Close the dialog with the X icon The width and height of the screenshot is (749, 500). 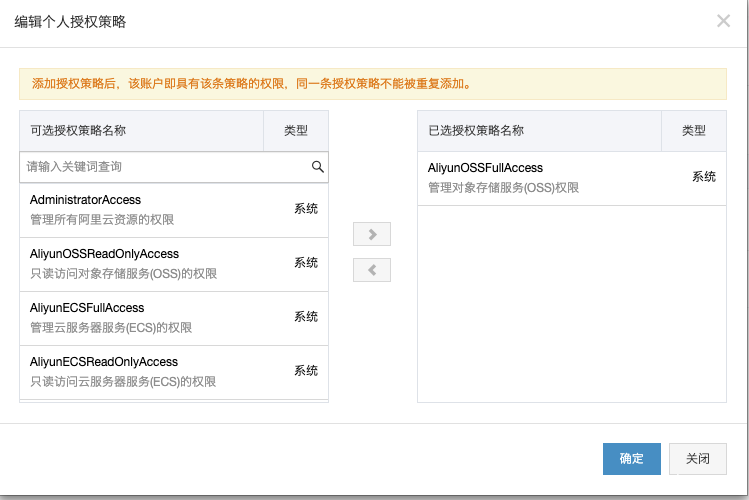(723, 21)
